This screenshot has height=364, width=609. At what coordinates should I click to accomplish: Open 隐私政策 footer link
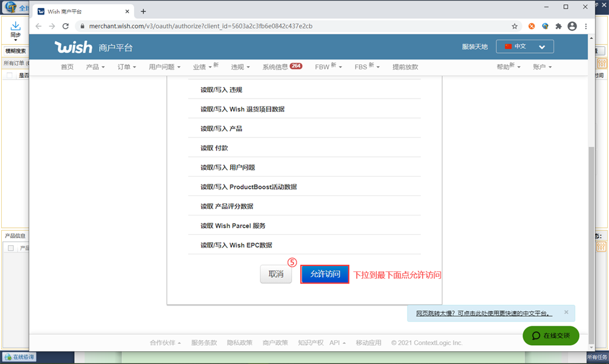pos(239,343)
